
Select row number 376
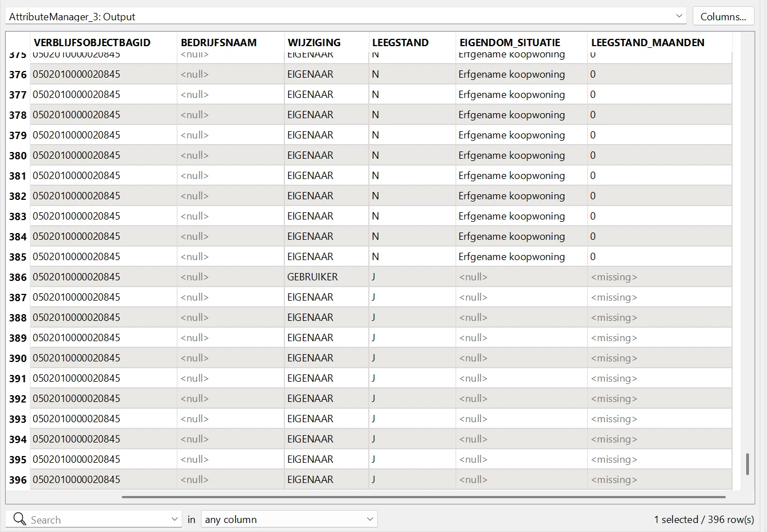18,74
